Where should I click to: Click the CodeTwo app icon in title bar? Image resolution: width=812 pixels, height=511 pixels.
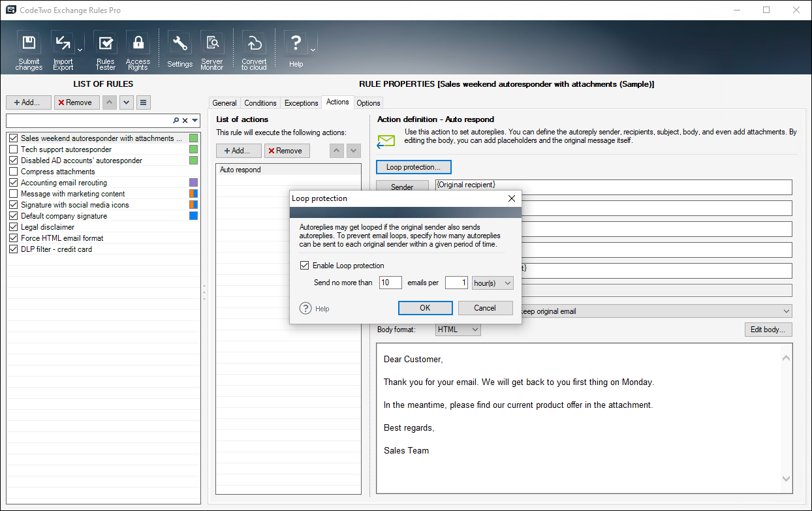click(11, 10)
